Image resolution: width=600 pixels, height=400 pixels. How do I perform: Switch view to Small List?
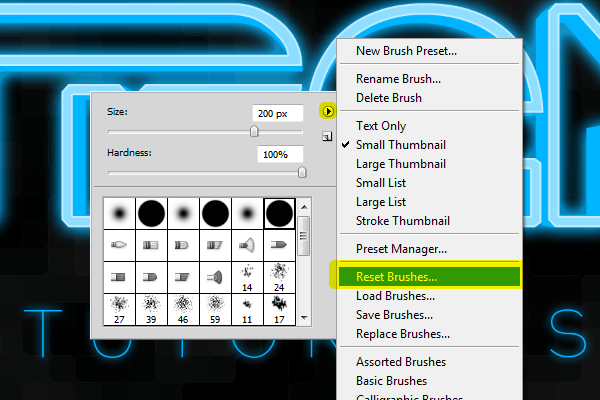pyautogui.click(x=381, y=183)
